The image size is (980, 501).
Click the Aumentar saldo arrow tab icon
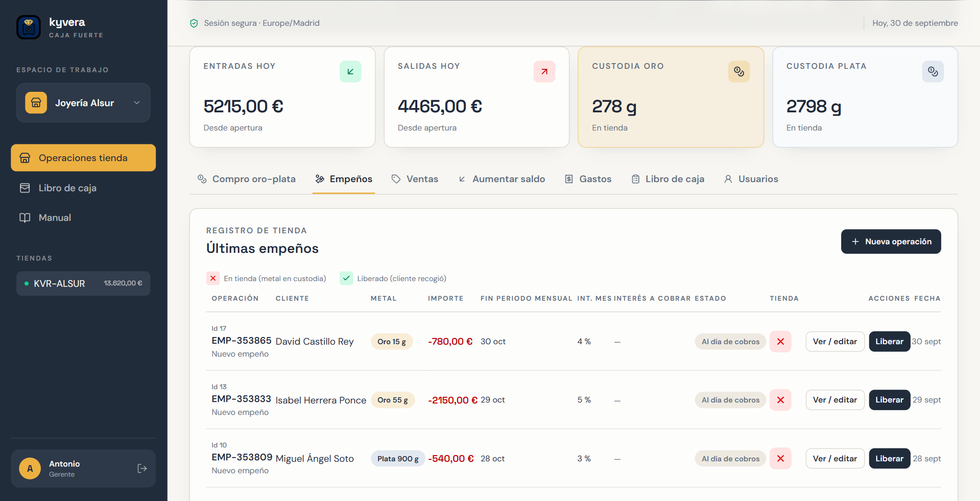coord(462,179)
